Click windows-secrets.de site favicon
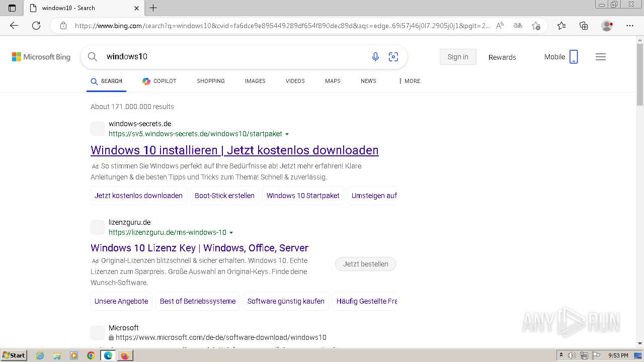The height and width of the screenshot is (362, 644). (98, 129)
